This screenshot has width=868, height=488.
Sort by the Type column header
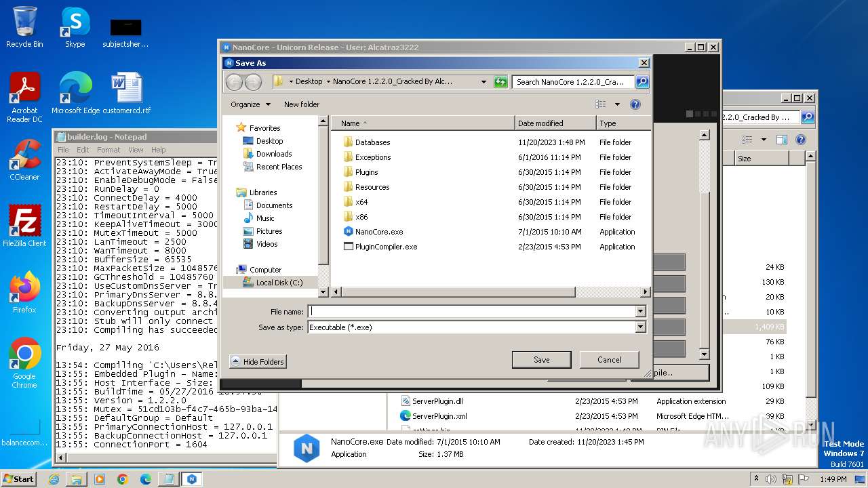pos(623,123)
